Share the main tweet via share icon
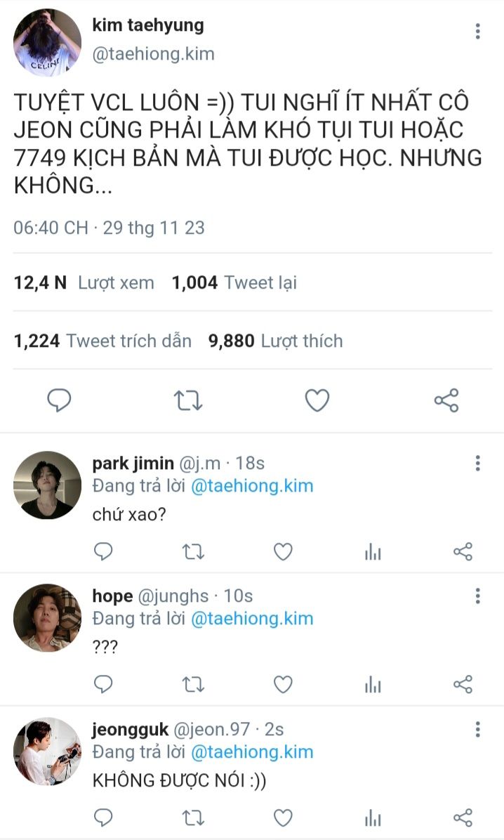The height and width of the screenshot is (840, 504). (x=446, y=400)
